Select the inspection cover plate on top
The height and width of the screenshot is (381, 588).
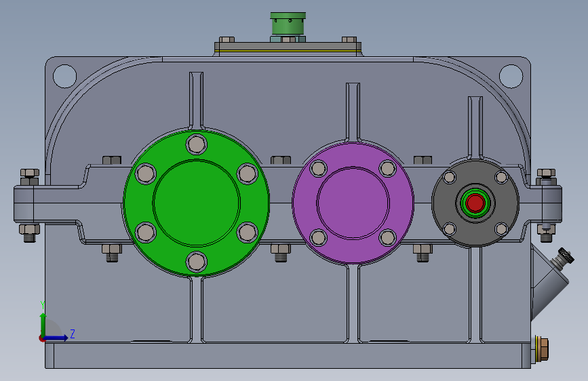pyautogui.click(x=288, y=47)
